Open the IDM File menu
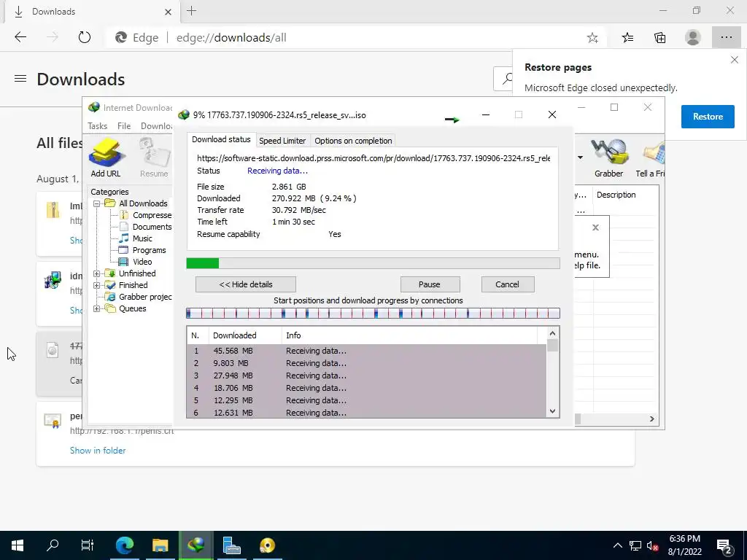747x560 pixels. 124,126
